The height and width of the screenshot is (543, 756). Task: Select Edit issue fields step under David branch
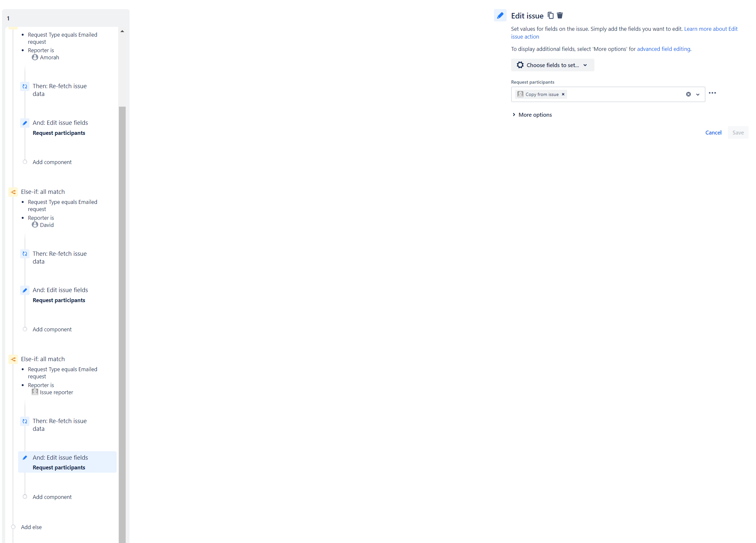tap(60, 290)
